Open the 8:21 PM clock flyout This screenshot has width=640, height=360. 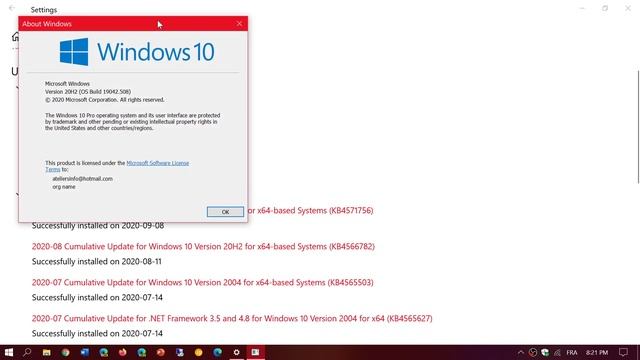point(597,352)
